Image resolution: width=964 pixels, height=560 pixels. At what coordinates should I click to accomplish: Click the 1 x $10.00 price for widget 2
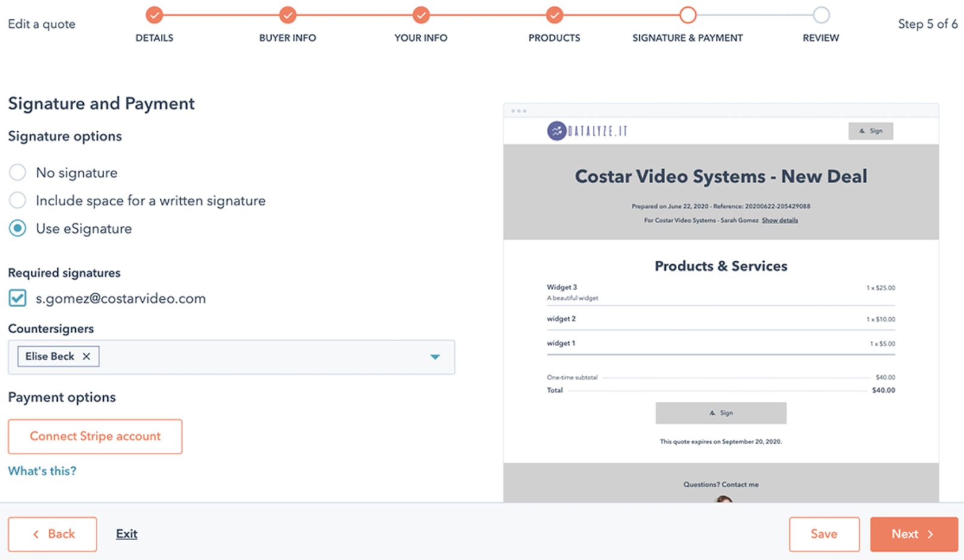881,319
